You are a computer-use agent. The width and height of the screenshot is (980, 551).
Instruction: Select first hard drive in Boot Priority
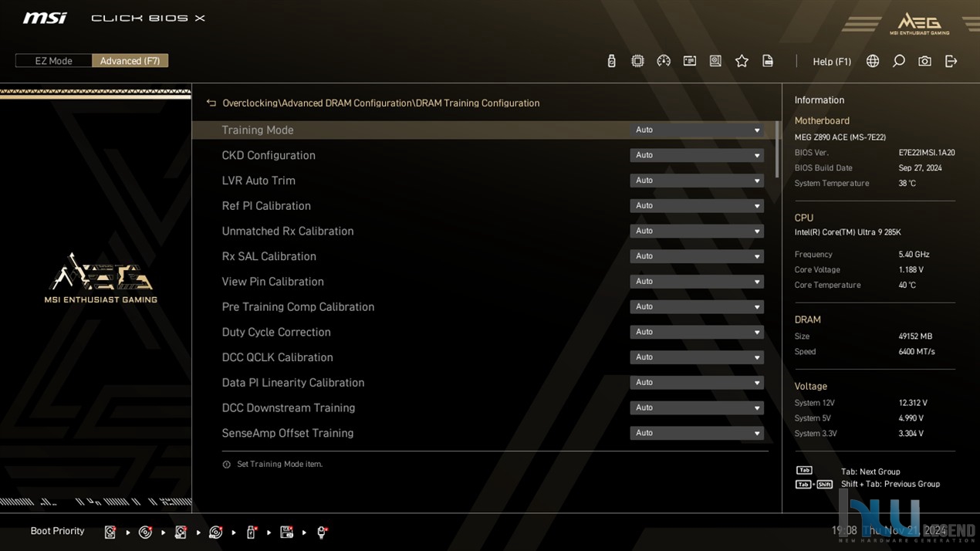110,532
